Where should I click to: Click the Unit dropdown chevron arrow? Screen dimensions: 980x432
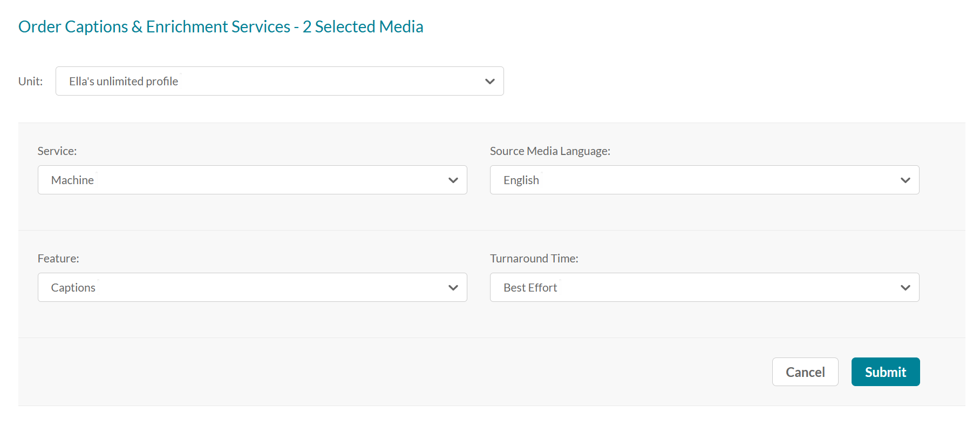click(489, 82)
